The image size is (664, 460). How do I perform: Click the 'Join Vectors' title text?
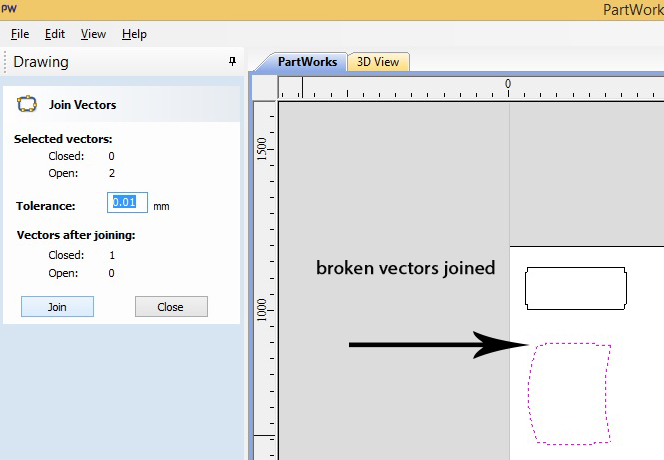click(x=83, y=105)
